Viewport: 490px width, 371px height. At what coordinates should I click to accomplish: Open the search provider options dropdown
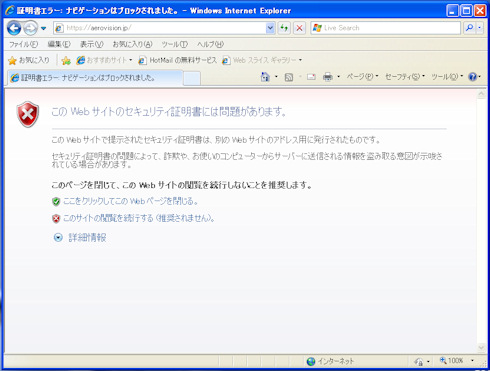(479, 28)
